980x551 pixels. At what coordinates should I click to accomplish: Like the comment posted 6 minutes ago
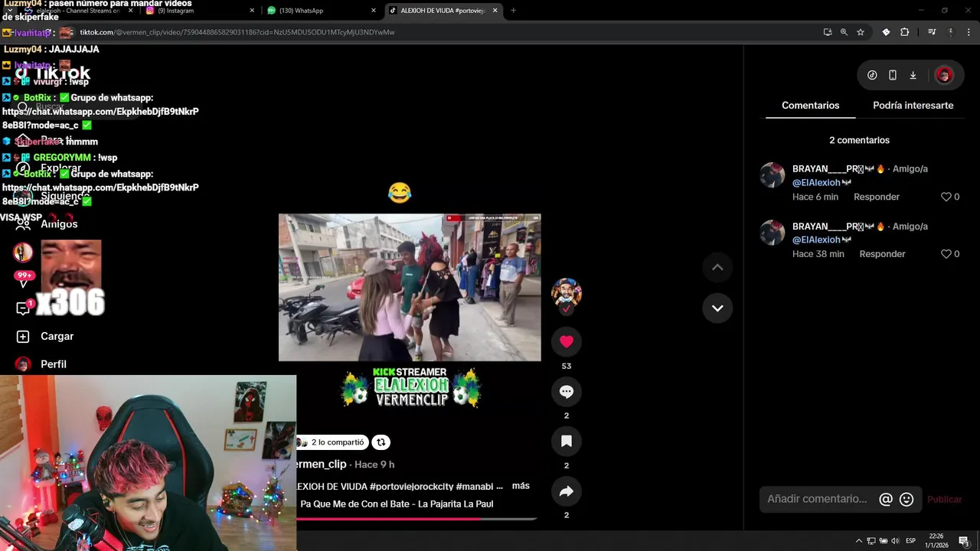point(946,197)
